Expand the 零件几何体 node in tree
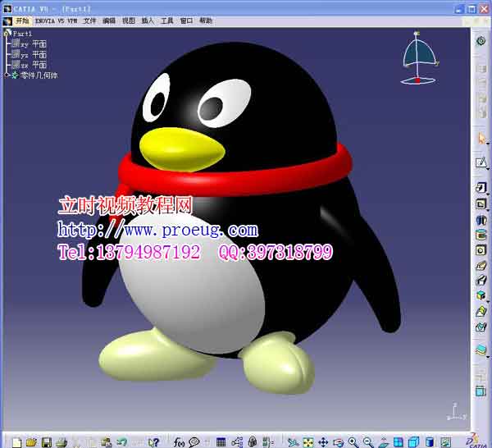The image size is (492, 448). [7, 75]
